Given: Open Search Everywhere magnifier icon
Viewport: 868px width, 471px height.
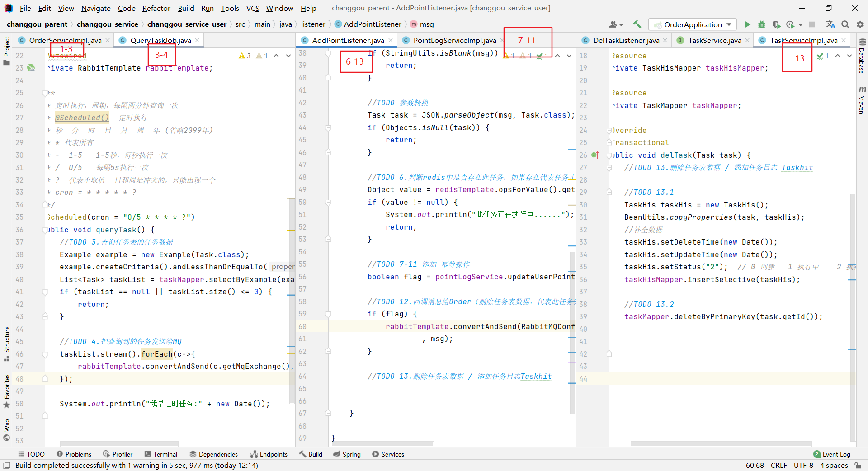Looking at the screenshot, I should tap(845, 24).
